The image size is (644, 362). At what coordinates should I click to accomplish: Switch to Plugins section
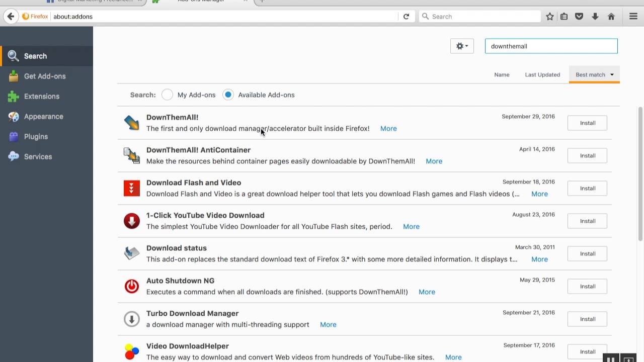point(46,136)
